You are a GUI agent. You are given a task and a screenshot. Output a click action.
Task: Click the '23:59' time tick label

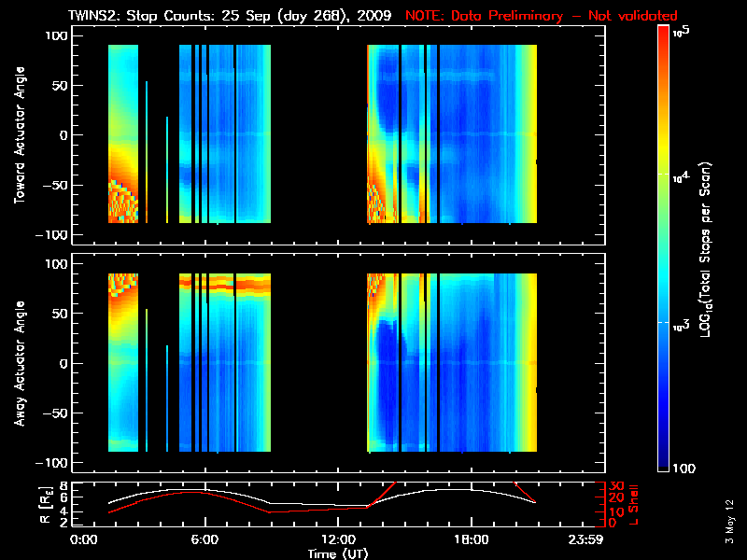(585, 539)
